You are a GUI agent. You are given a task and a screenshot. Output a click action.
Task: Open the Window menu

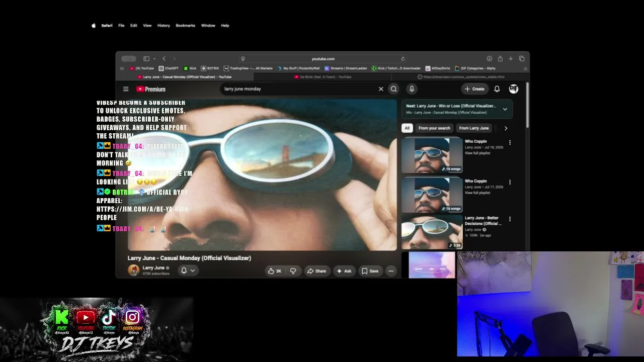tap(208, 26)
